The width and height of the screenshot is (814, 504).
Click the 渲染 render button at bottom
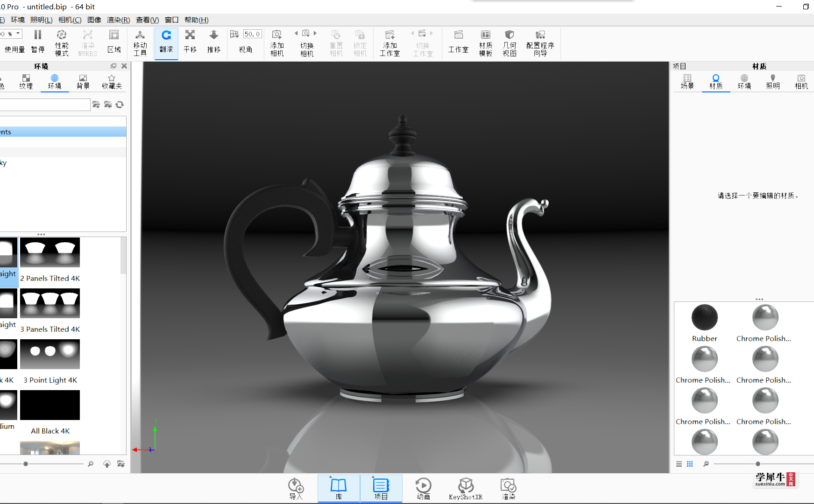click(508, 489)
